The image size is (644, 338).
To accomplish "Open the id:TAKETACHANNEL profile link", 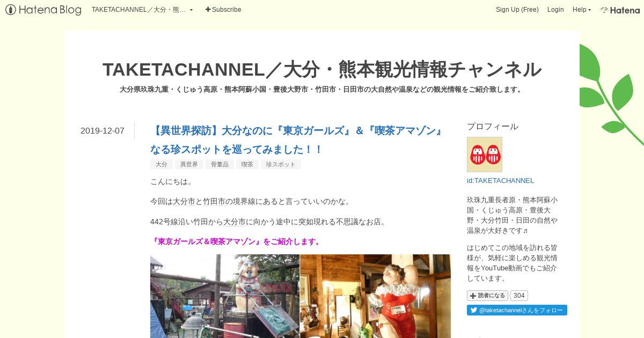I will click(500, 181).
